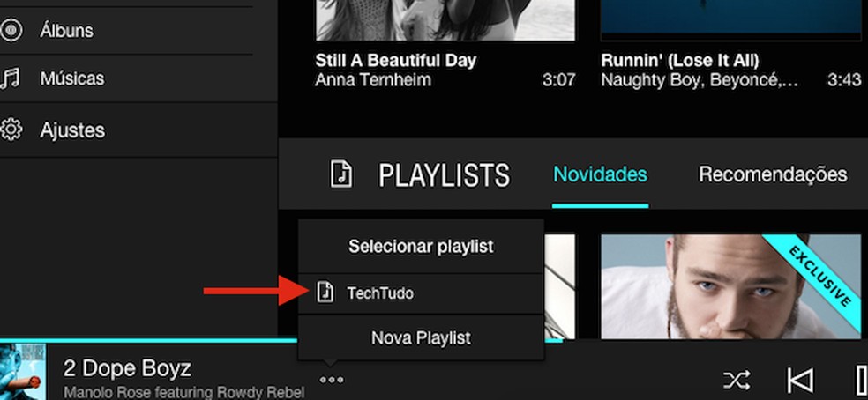Click the Álbuns disc icon
This screenshot has height=400, width=868.
click(x=11, y=30)
